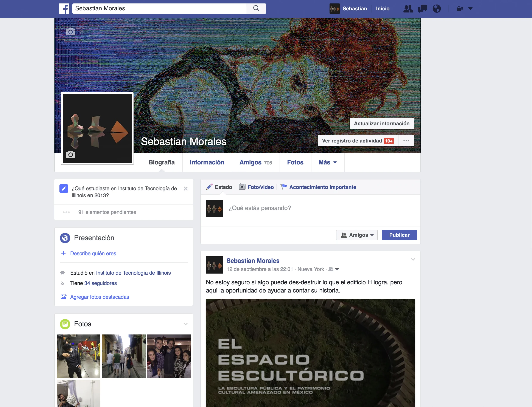The width and height of the screenshot is (532, 407).
Task: Click the Describe quién eres link
Action: coord(93,253)
